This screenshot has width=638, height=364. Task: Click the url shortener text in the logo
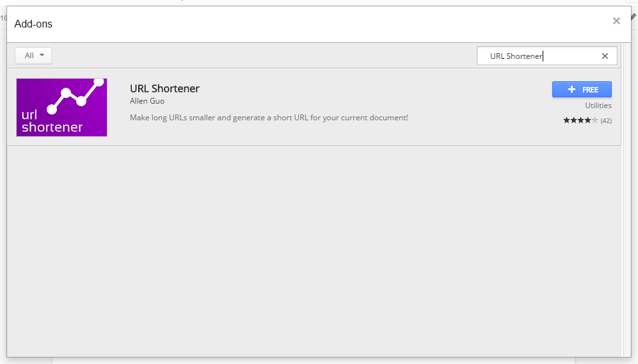pyautogui.click(x=51, y=122)
